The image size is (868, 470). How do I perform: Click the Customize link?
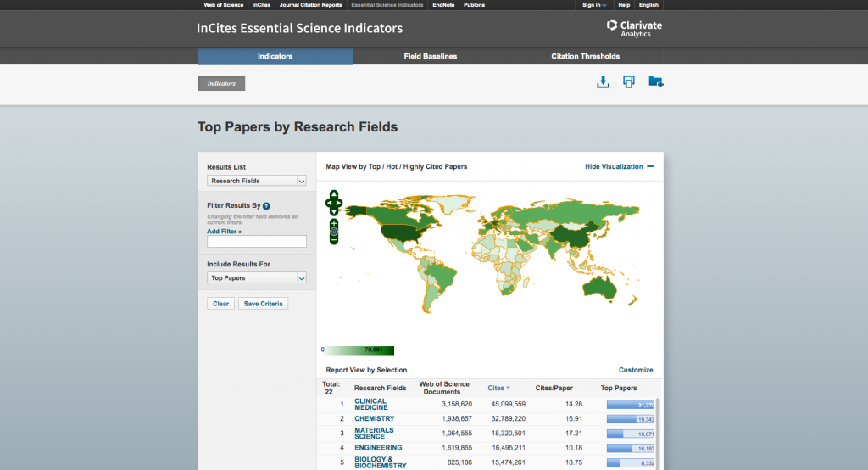pyautogui.click(x=636, y=370)
